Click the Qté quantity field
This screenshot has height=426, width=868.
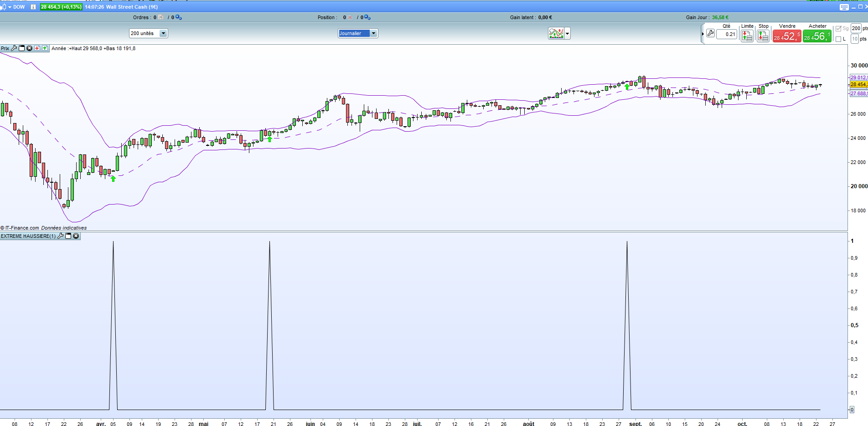pos(727,34)
